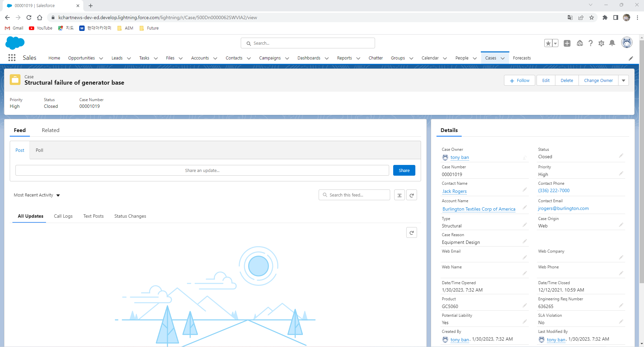Screen dimensions: 644x347
Task: Open the Chrome extensions puzzle icon
Action: (x=605, y=17)
